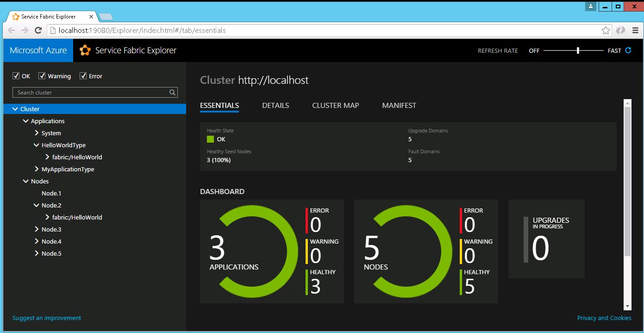Set refresh rate to FAST label
644x333 pixels.
(x=614, y=50)
